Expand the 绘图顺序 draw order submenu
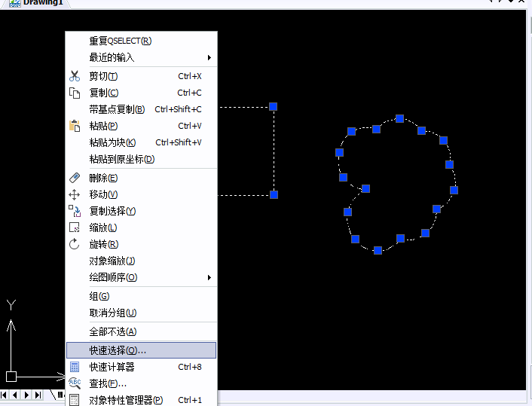The width and height of the screenshot is (532, 406). point(209,277)
